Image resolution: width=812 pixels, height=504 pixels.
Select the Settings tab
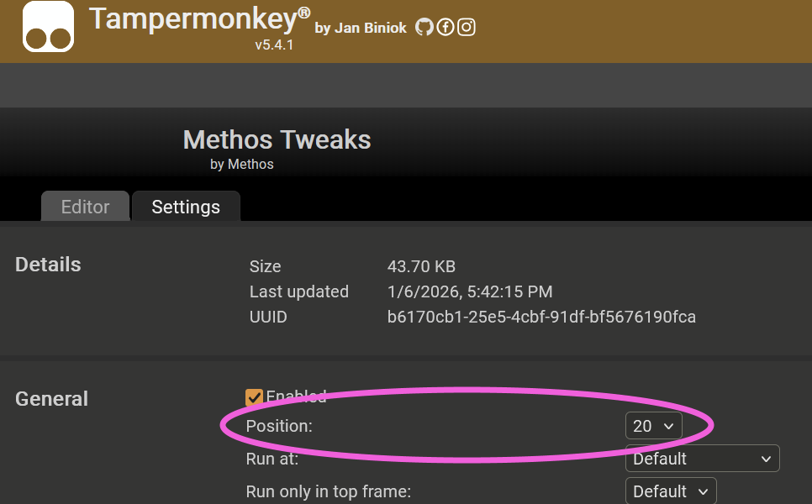pos(186,207)
